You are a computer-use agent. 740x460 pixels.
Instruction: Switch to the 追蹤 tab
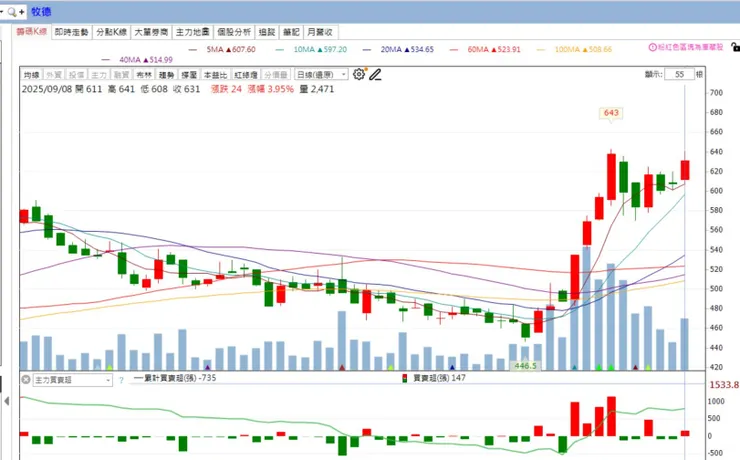coord(267,32)
